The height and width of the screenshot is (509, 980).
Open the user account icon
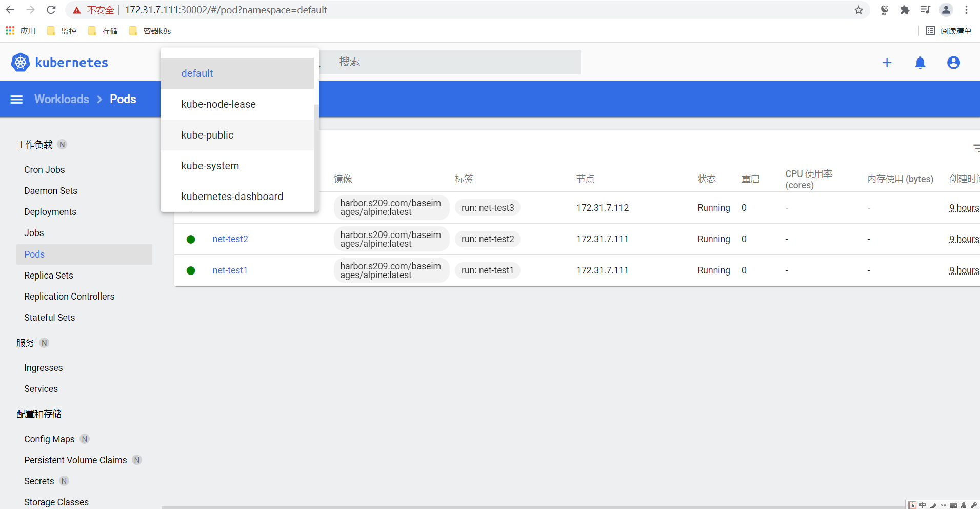point(953,63)
